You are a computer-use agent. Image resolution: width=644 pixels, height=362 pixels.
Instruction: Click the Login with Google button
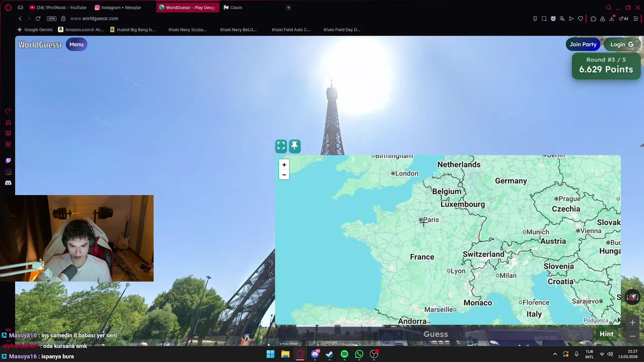(622, 44)
